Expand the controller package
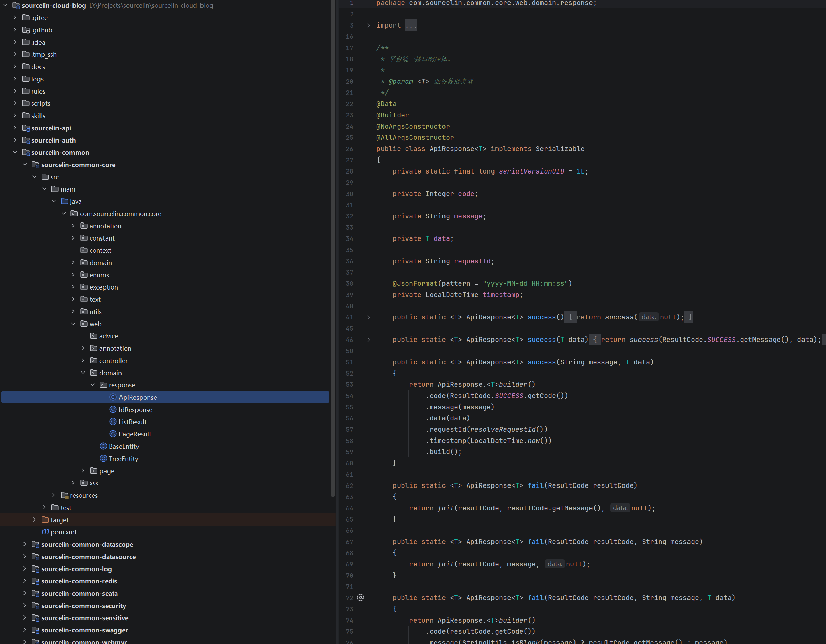Viewport: 826px width, 644px height. point(83,360)
